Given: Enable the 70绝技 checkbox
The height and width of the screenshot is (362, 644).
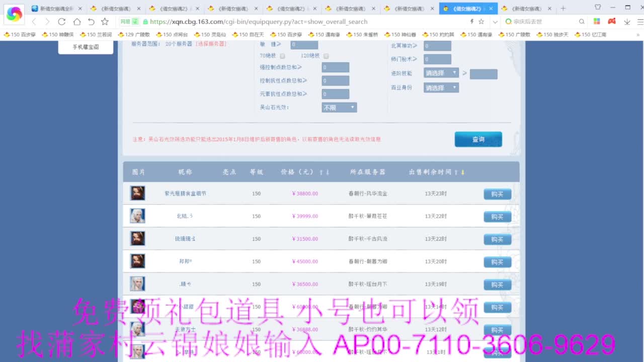Looking at the screenshot, I should (282, 56).
